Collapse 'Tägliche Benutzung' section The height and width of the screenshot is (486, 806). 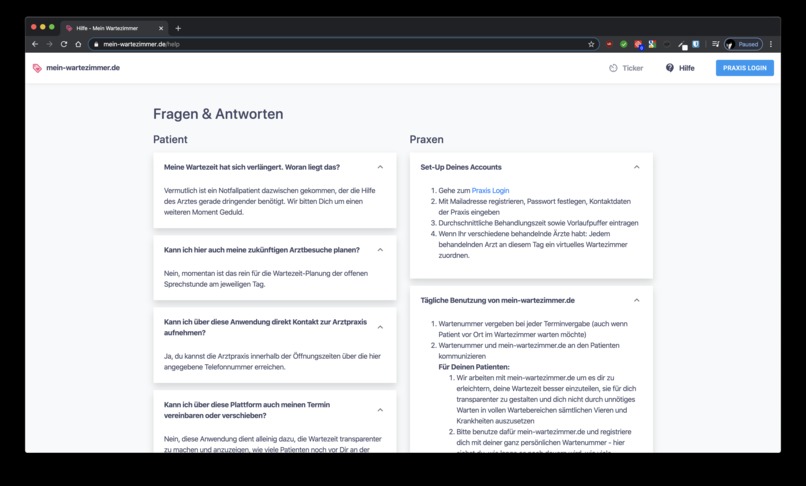click(x=637, y=300)
